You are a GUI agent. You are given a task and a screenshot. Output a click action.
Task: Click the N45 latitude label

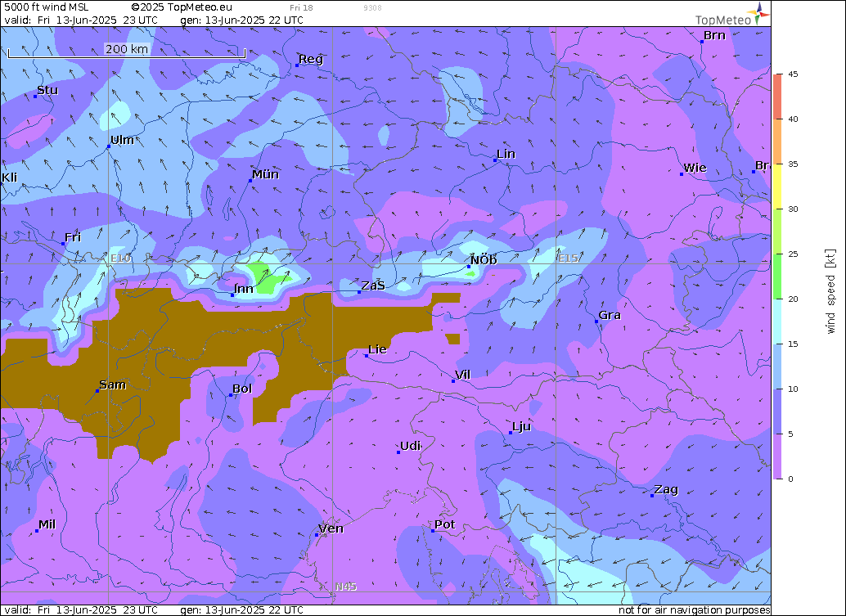point(346,587)
